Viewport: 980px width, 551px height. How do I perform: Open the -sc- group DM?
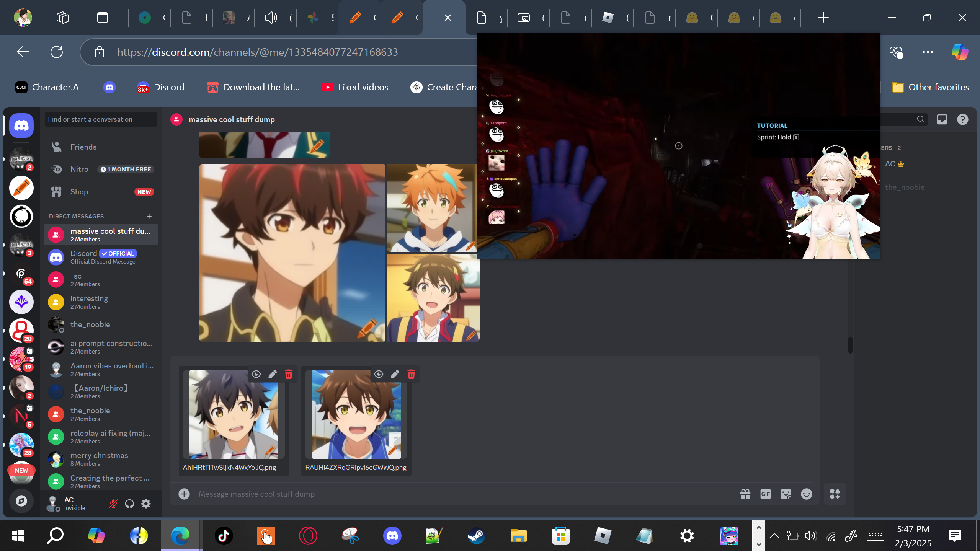point(101,280)
